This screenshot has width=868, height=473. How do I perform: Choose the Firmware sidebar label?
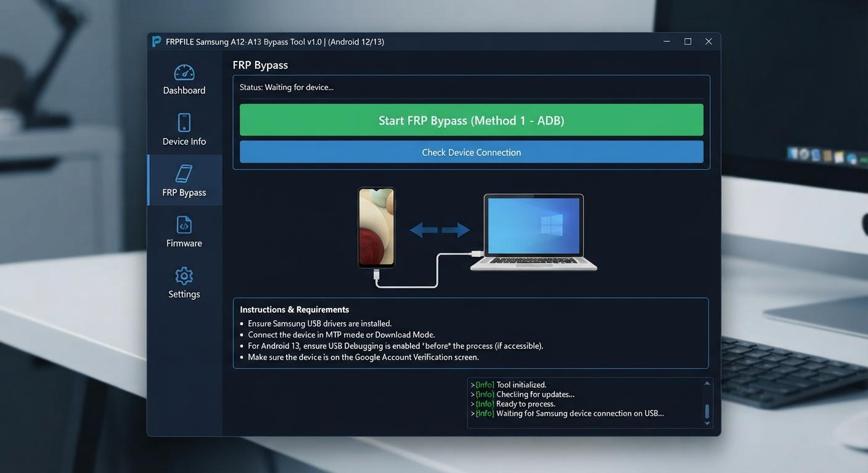pyautogui.click(x=184, y=243)
